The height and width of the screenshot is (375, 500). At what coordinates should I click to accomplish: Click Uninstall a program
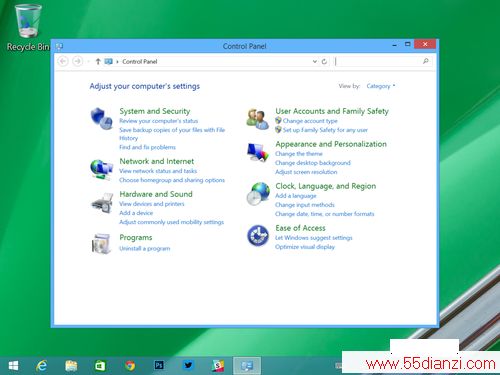[145, 248]
